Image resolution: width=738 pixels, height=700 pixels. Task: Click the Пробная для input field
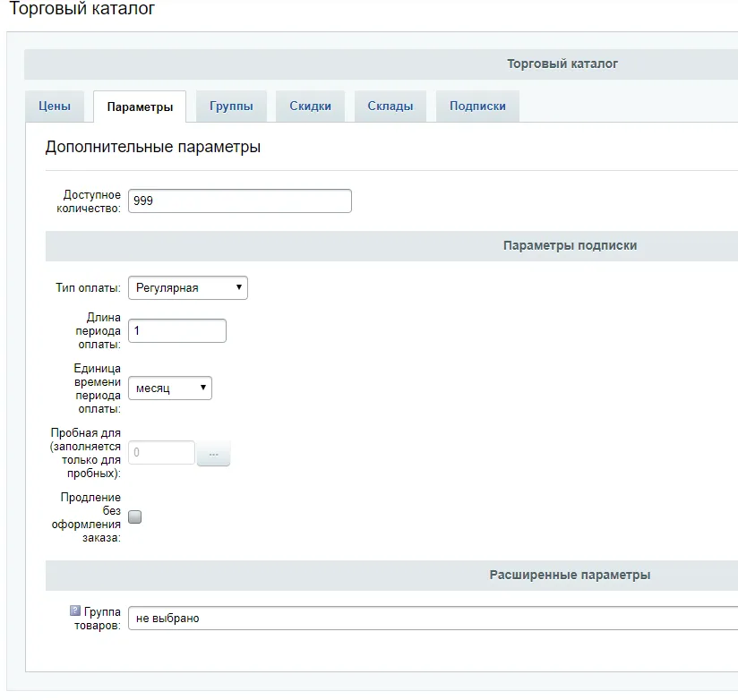click(162, 453)
